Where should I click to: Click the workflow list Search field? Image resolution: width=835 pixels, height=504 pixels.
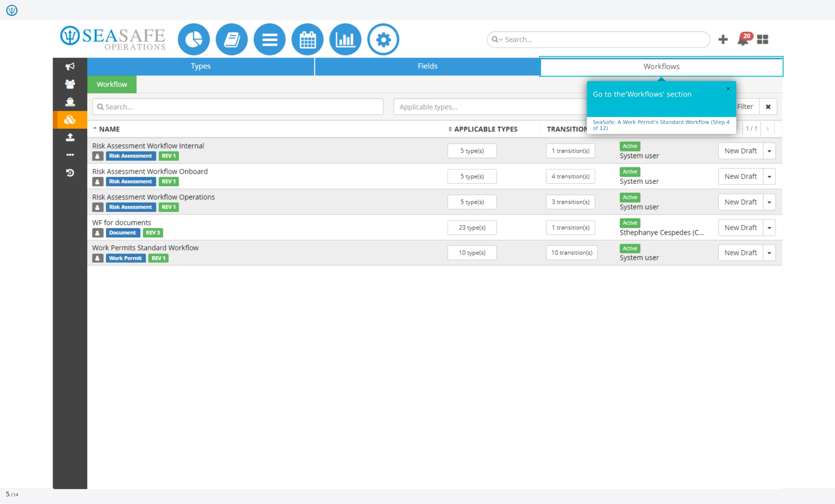pos(238,107)
